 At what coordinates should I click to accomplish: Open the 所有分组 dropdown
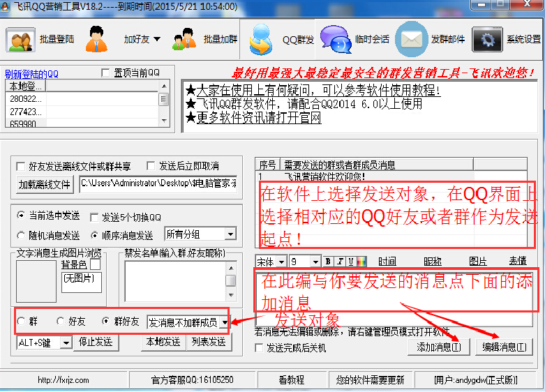230,234
